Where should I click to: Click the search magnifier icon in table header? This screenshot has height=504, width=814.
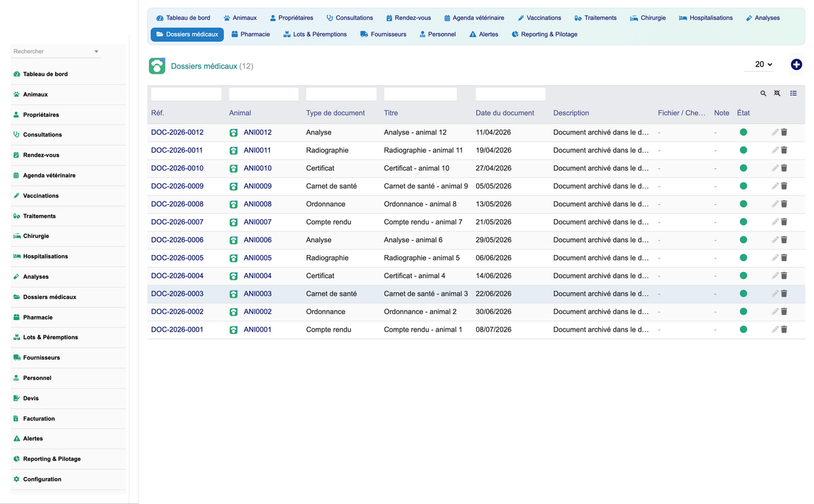point(763,94)
